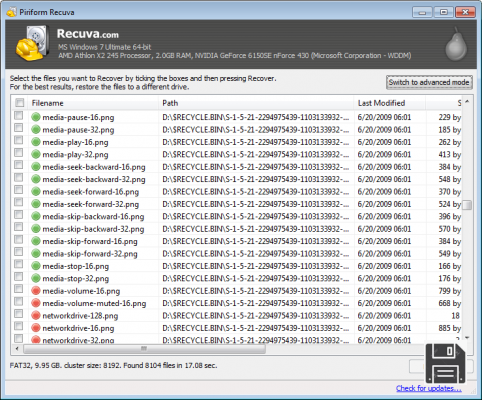482x400 pixels.
Task: Tick the checkbox for media-pause-16.png
Action: coord(19,115)
